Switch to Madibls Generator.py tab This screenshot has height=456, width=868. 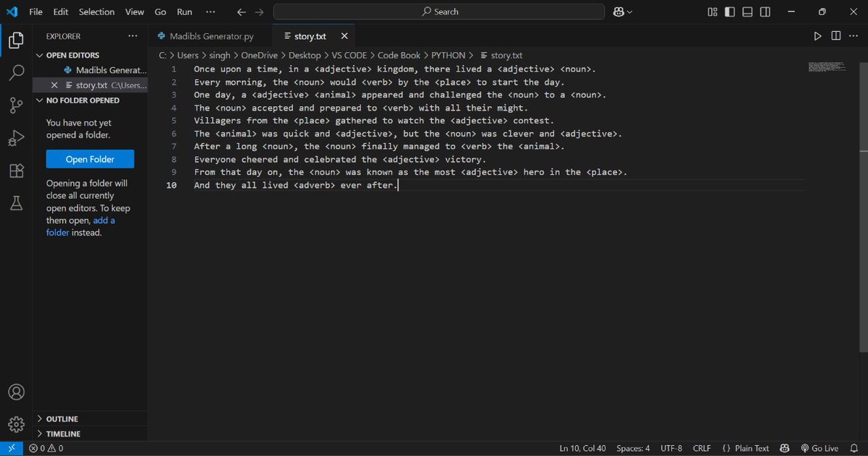click(211, 35)
